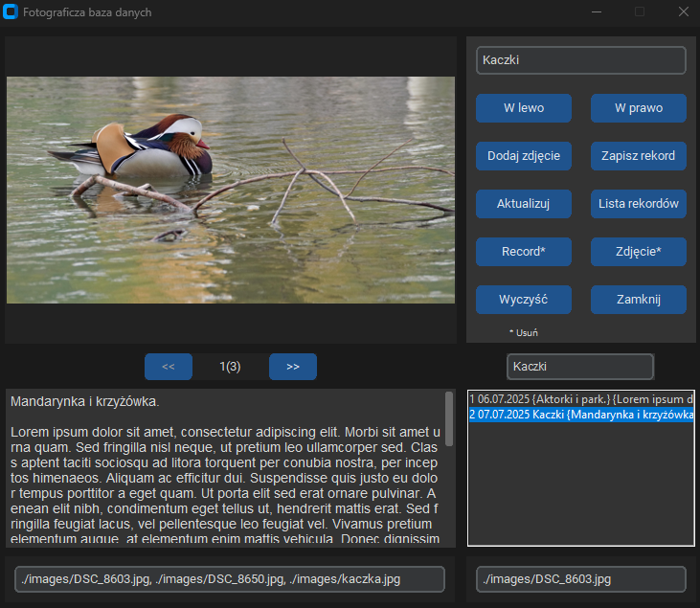Viewport: 700px width, 608px height.
Task: Clear the form with Wyczyść
Action: click(x=524, y=300)
